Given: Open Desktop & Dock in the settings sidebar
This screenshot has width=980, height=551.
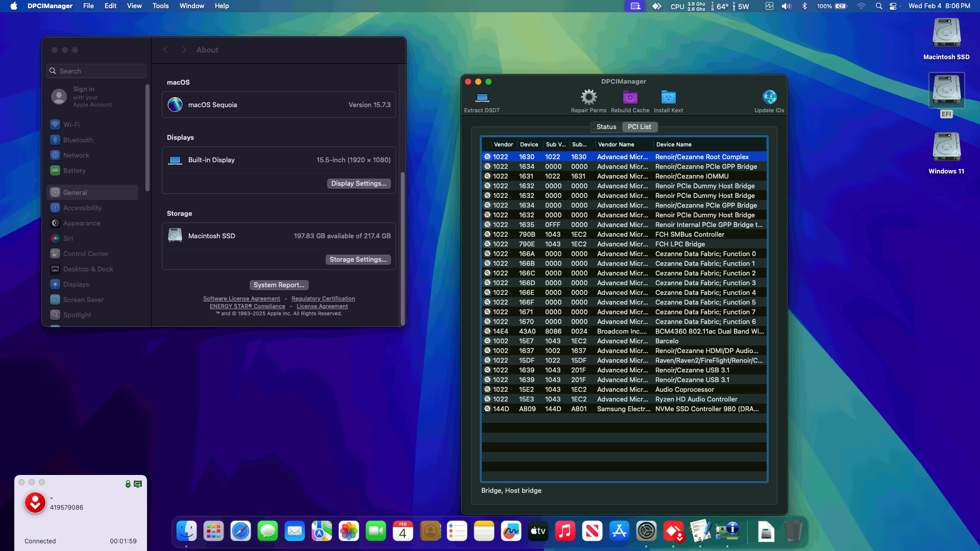Looking at the screenshot, I should (92, 269).
